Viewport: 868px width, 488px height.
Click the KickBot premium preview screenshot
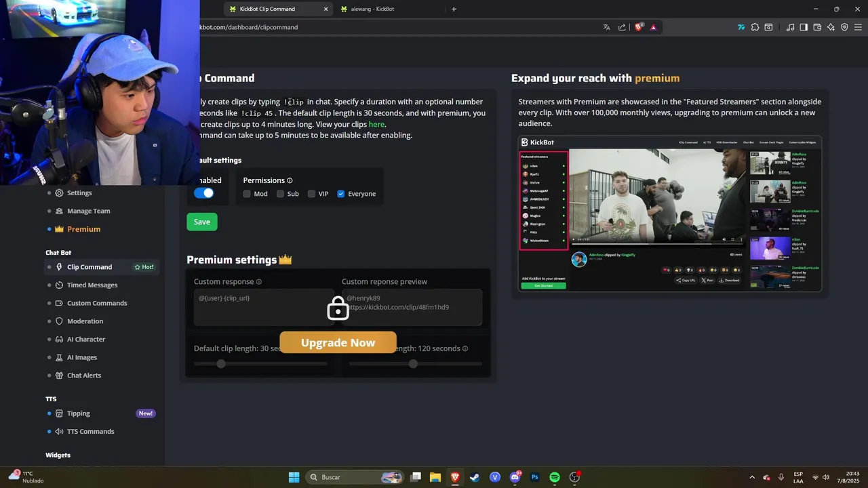[670, 213]
